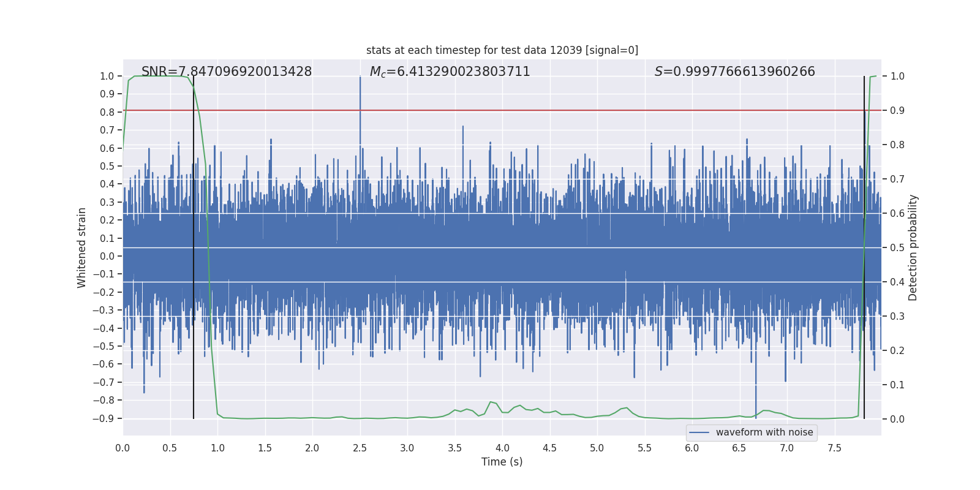
Task: Click the green curve bump near 3.9 seconds
Action: 491,402
